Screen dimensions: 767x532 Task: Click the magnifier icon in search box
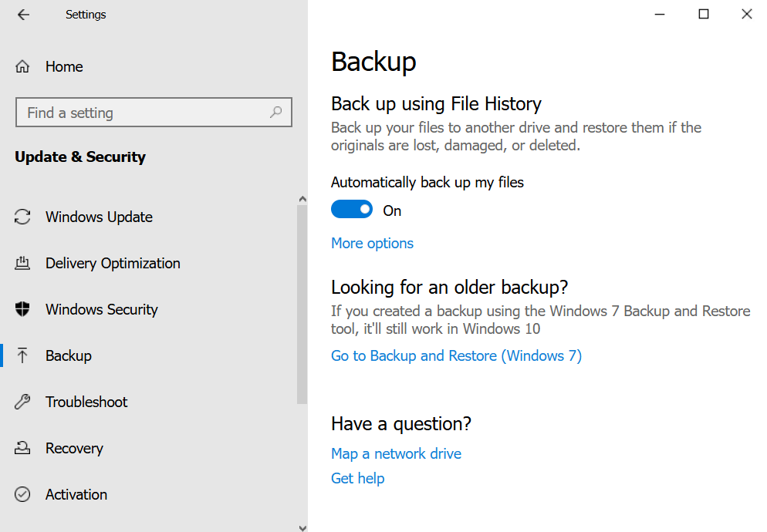pos(275,113)
